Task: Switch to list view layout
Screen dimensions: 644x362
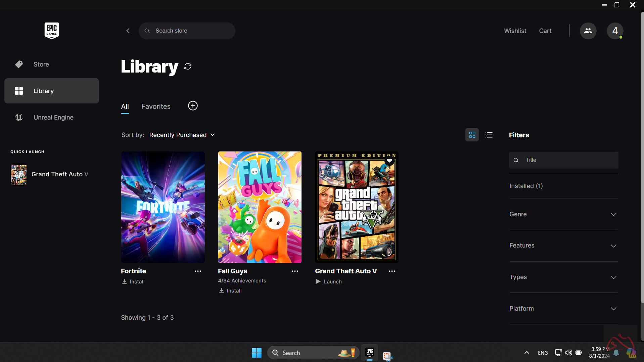Action: 489,135
